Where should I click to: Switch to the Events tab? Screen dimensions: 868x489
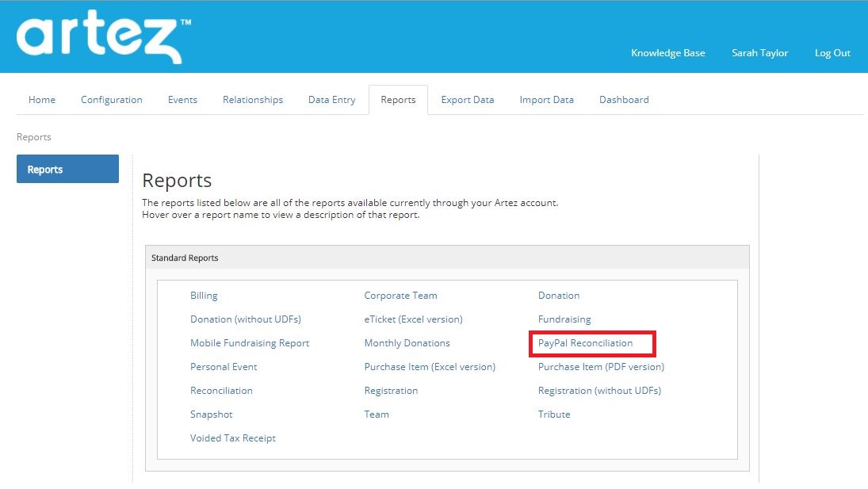coord(182,100)
